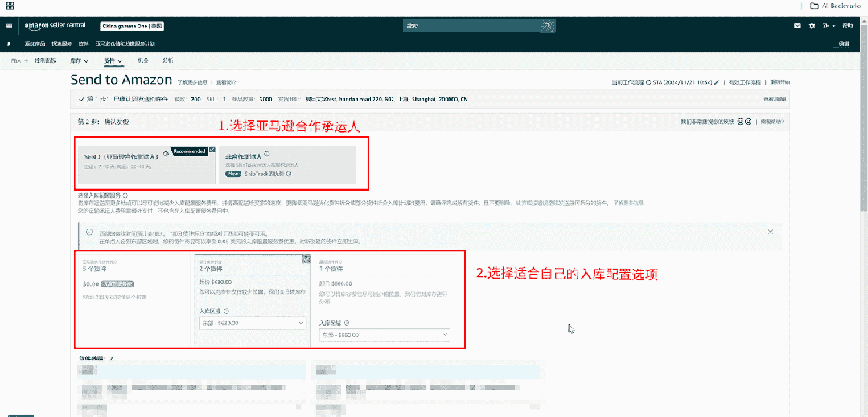Click the search magnifier icon

[547, 26]
